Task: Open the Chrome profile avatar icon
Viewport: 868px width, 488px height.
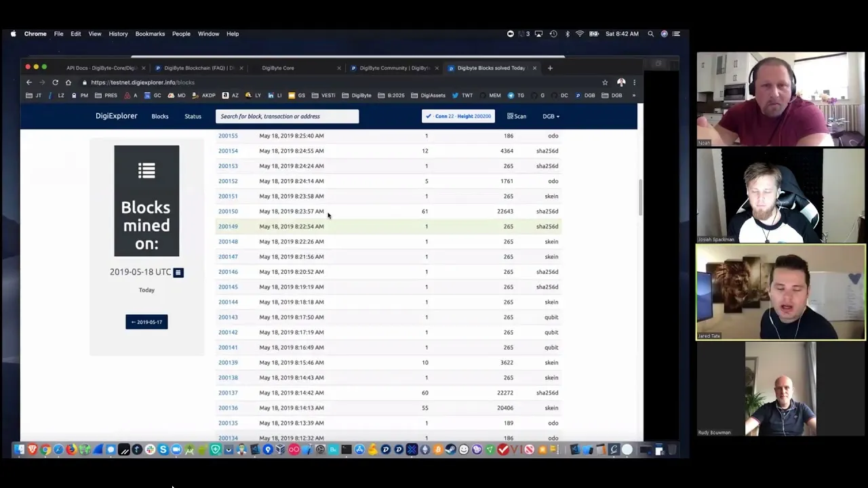Action: [x=621, y=82]
